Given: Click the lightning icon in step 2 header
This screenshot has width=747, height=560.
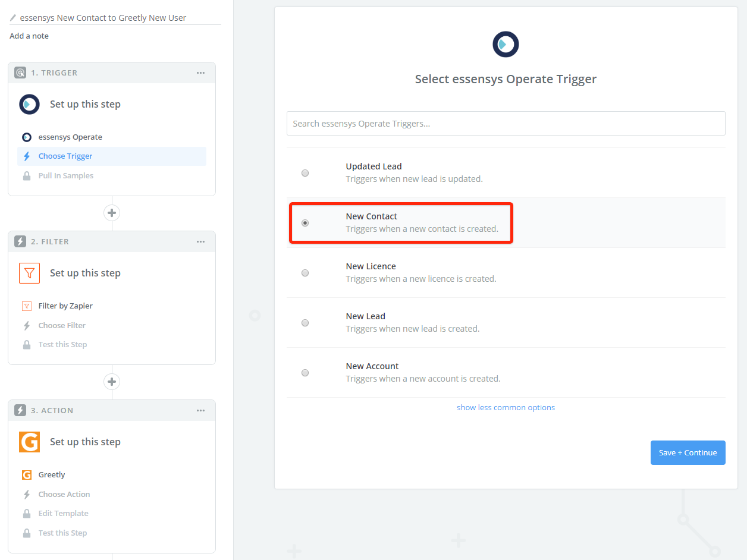Looking at the screenshot, I should point(20,241).
